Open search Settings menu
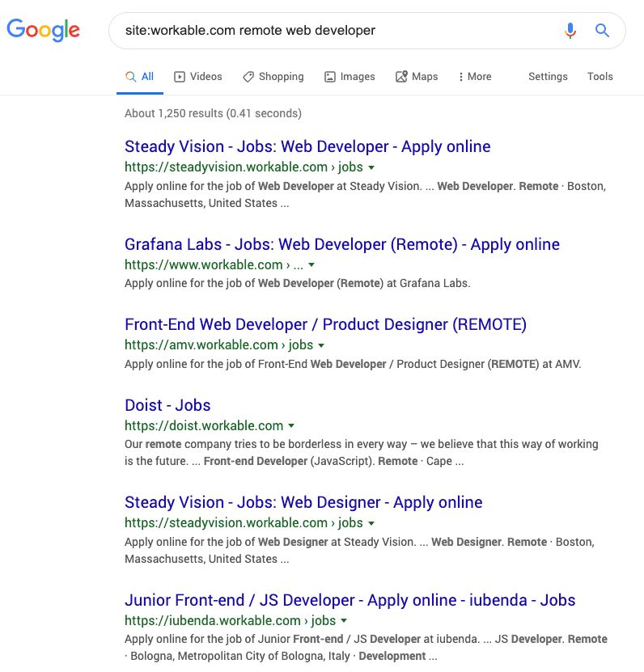 point(548,77)
